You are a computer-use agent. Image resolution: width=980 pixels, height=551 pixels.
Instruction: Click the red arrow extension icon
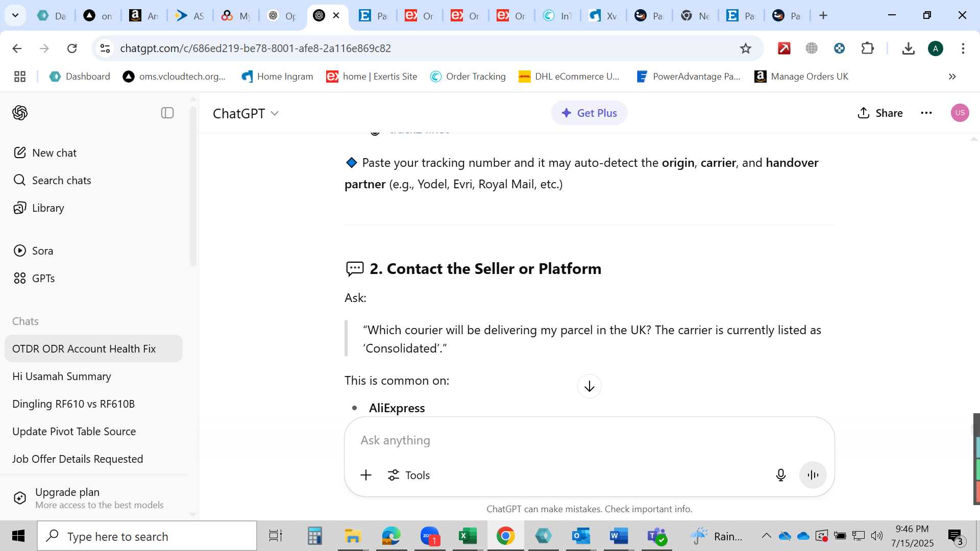(x=784, y=48)
